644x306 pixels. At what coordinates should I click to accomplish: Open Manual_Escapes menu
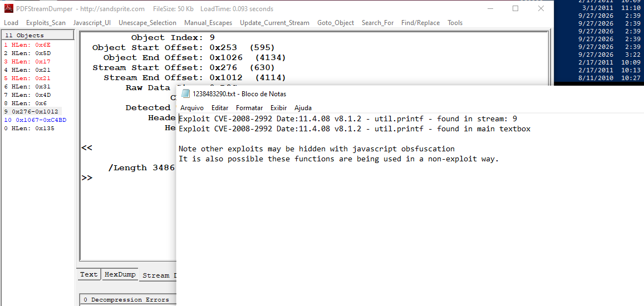(208, 23)
